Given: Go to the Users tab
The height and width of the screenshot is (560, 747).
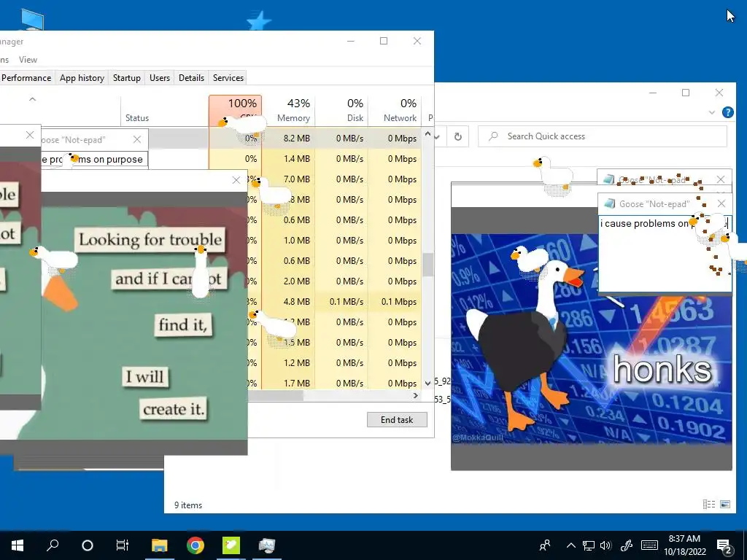Looking at the screenshot, I should pyautogui.click(x=160, y=77).
